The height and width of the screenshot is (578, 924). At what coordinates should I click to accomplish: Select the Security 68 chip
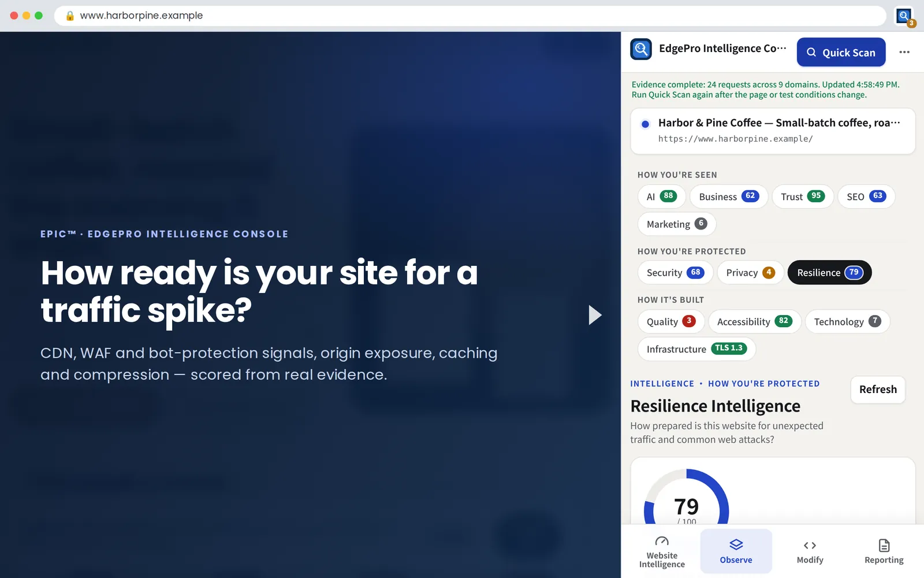[675, 272]
